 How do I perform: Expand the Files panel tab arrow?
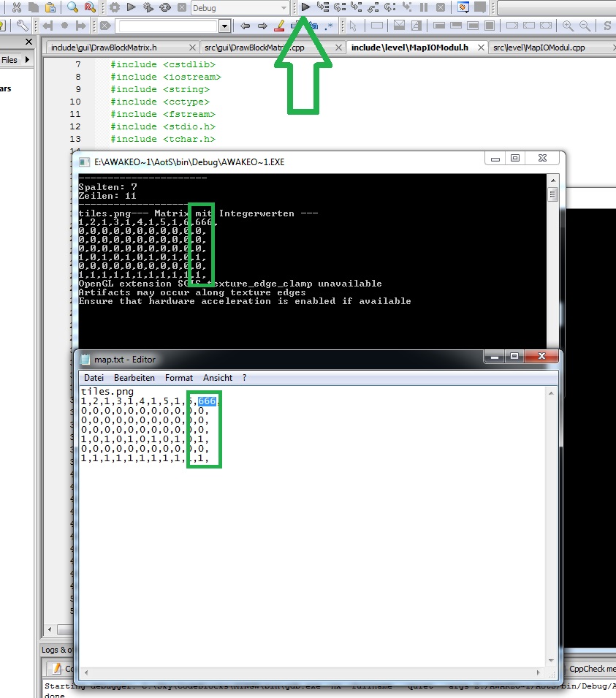(x=28, y=60)
